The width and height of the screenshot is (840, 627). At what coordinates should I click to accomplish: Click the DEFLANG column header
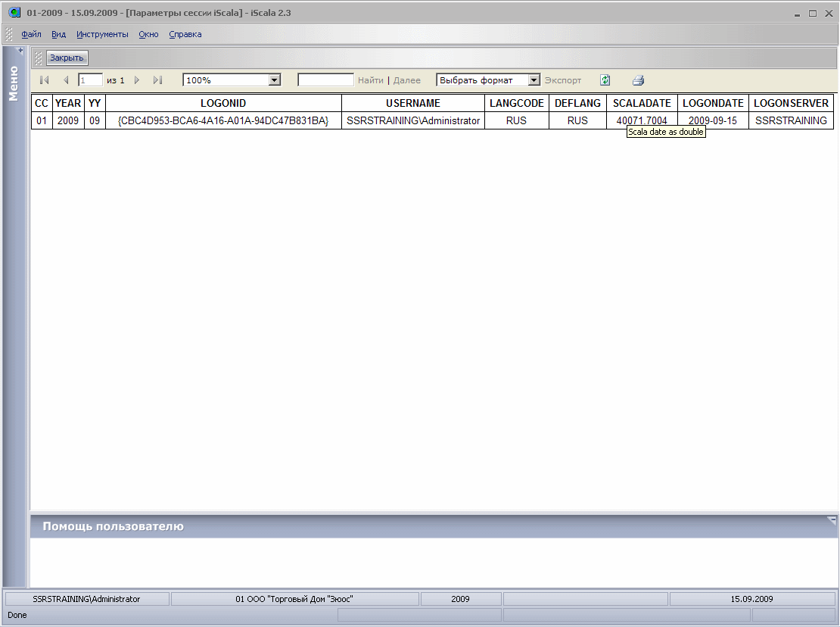(x=577, y=104)
